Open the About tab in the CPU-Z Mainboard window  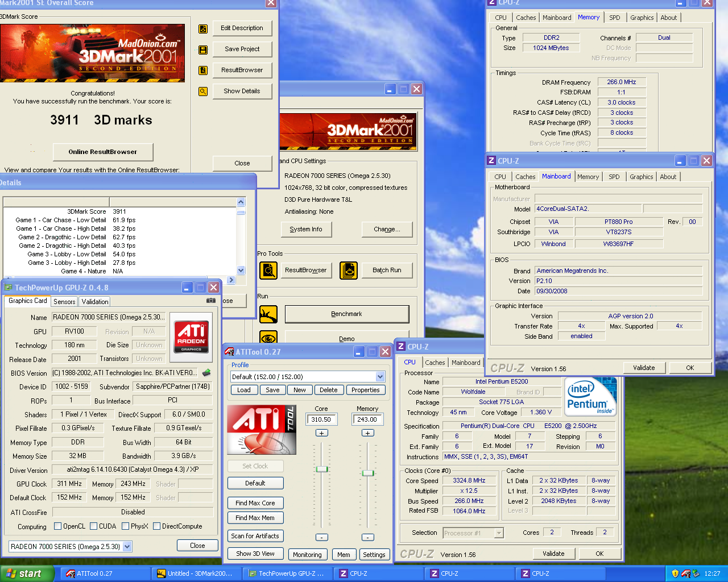point(668,177)
